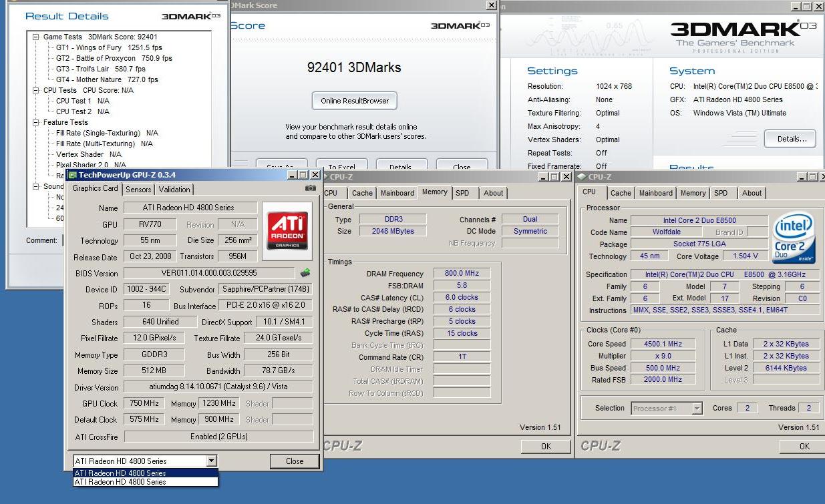Select the Vertex Shader result row
Viewport: 825px width, 504px height.
89,154
